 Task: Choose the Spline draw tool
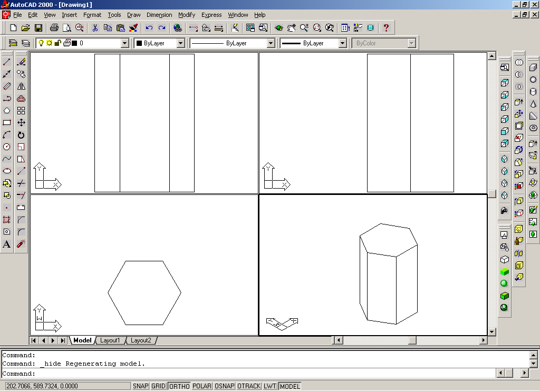pyautogui.click(x=6, y=159)
